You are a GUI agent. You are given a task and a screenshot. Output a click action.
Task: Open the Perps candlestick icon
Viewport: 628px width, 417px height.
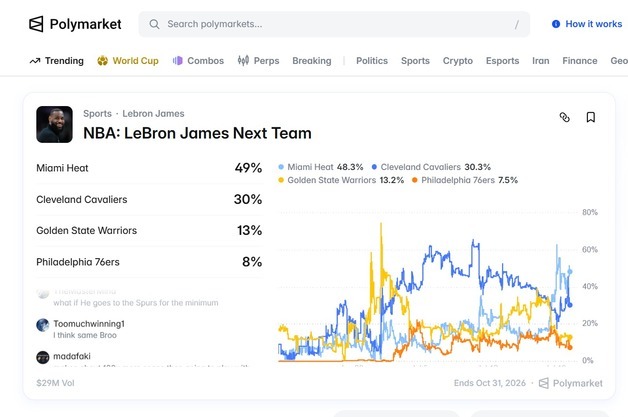[x=243, y=60]
